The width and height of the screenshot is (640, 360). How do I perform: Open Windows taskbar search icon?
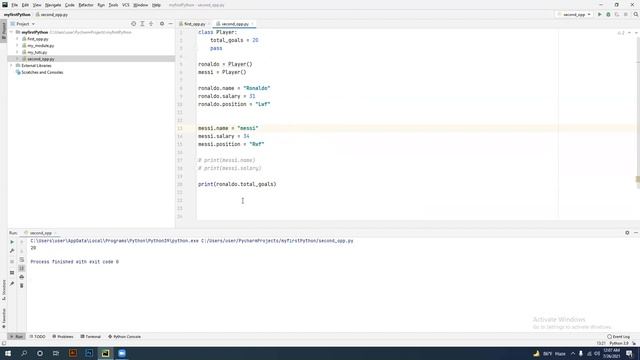[24, 353]
